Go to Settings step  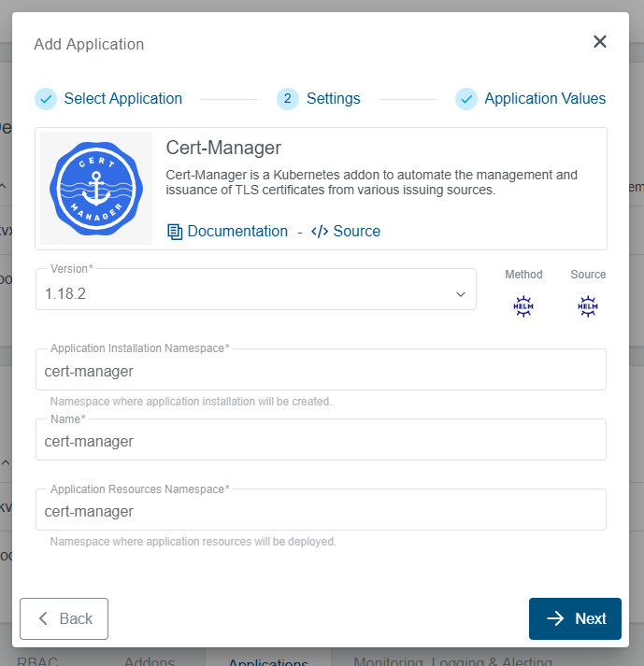(x=334, y=98)
